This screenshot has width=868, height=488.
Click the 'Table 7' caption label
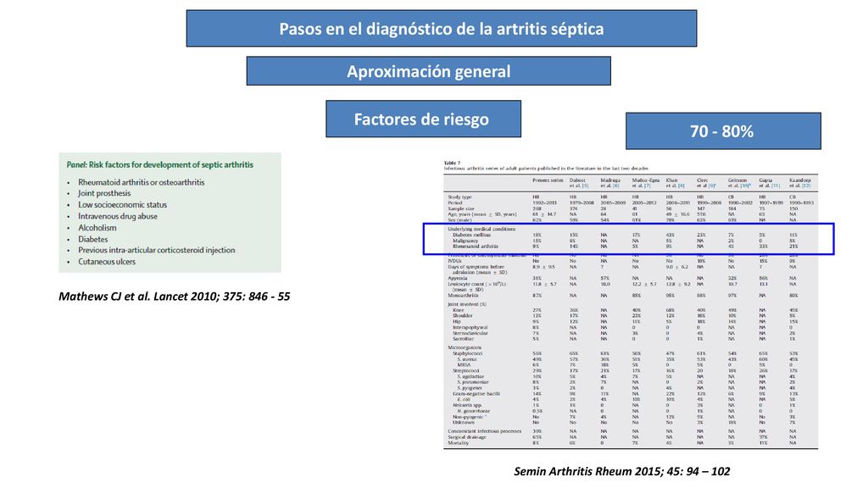pos(452,163)
